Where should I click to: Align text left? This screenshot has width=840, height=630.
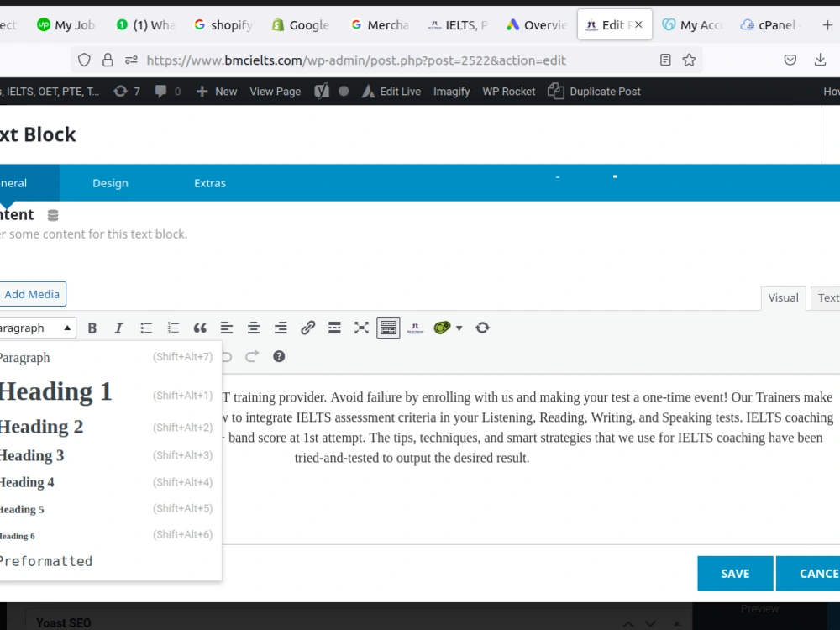(x=227, y=328)
